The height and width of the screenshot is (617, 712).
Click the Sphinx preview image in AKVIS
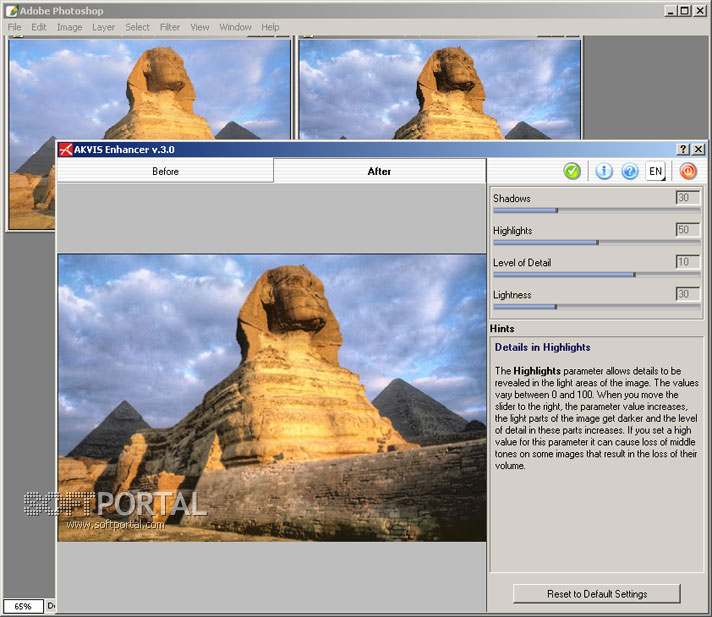coord(272,398)
